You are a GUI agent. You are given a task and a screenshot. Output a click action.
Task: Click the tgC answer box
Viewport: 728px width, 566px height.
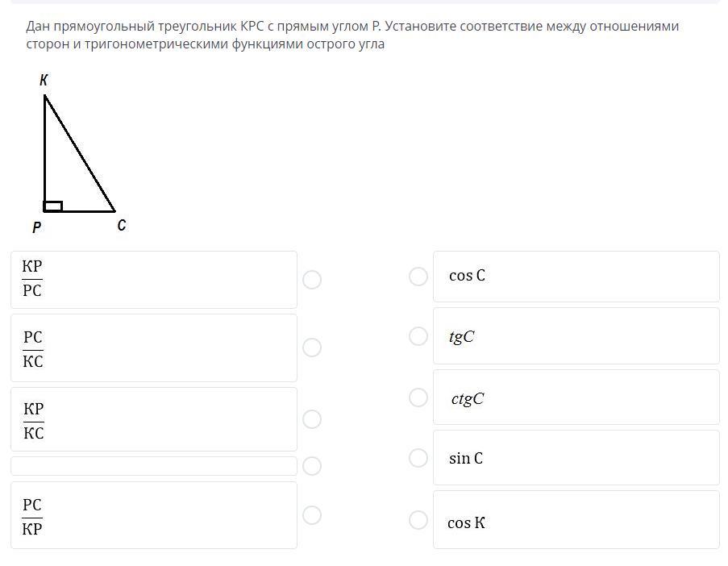point(576,335)
